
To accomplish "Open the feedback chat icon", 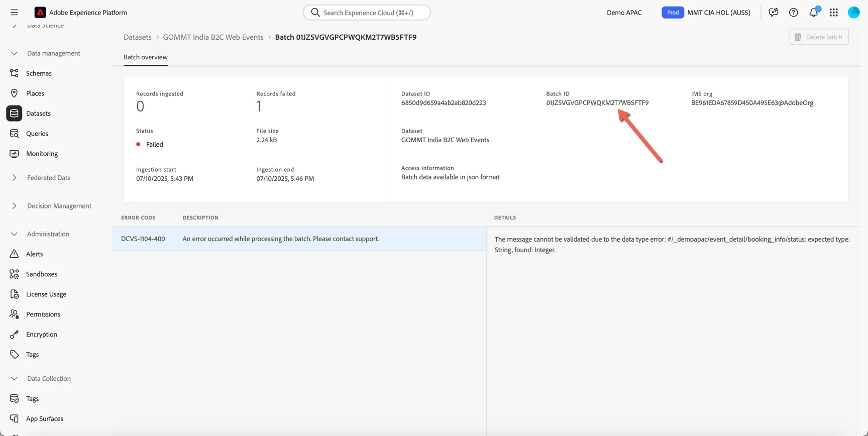I will tap(774, 13).
